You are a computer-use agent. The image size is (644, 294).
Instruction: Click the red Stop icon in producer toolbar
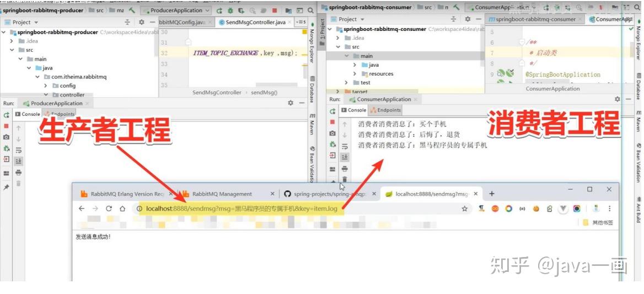pos(275,10)
